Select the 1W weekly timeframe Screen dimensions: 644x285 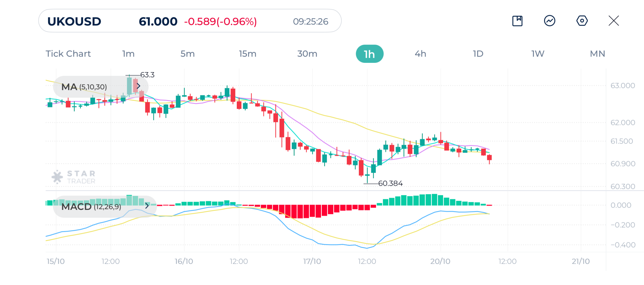538,54
